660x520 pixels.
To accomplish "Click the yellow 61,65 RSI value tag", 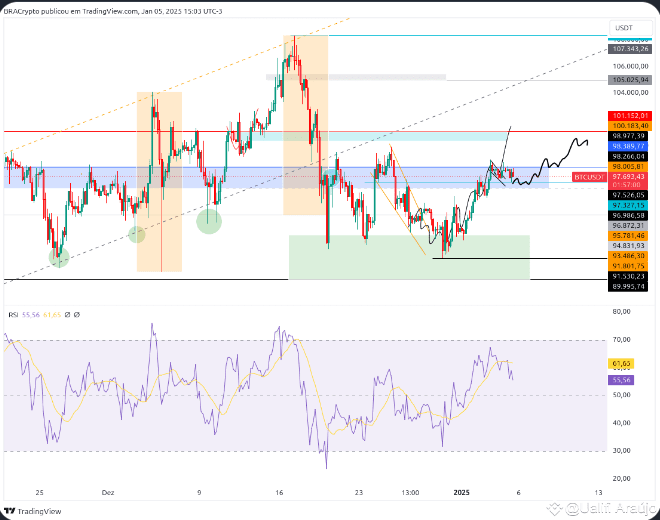I will click(622, 365).
